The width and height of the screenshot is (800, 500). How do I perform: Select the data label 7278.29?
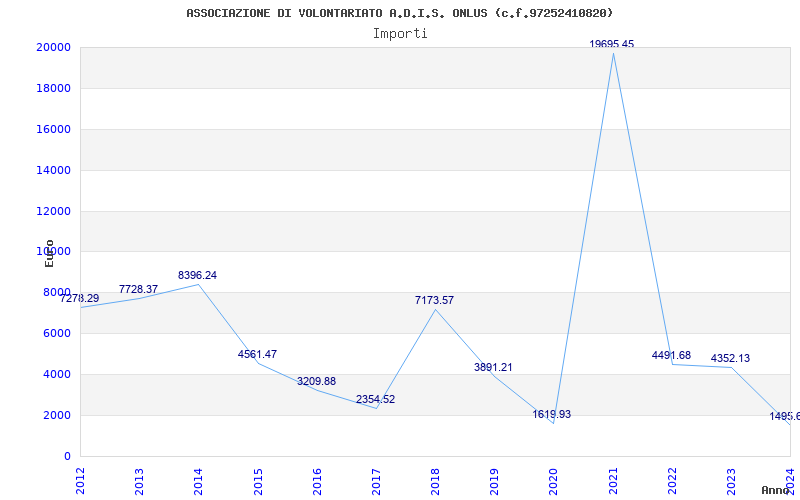(79, 298)
